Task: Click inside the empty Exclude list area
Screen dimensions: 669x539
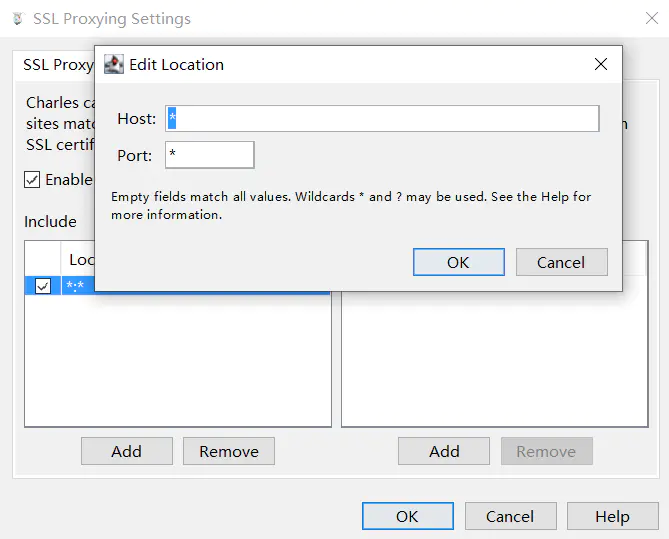Action: (494, 360)
